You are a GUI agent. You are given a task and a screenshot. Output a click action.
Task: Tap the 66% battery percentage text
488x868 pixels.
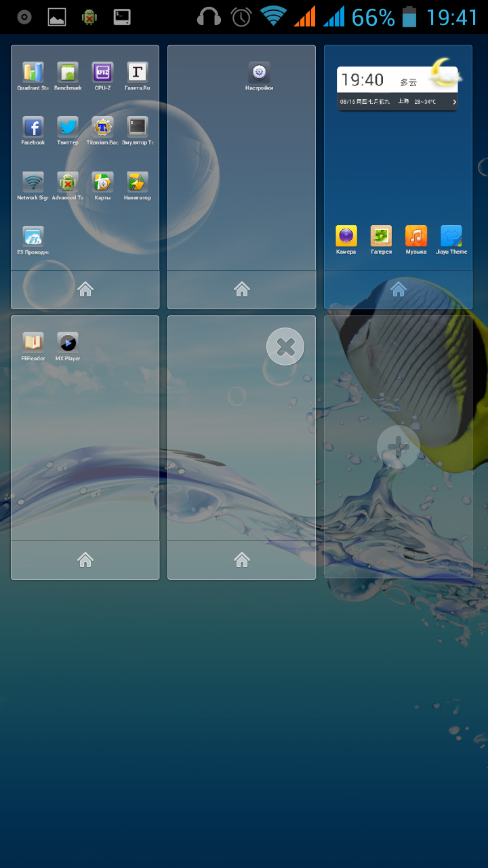click(373, 17)
